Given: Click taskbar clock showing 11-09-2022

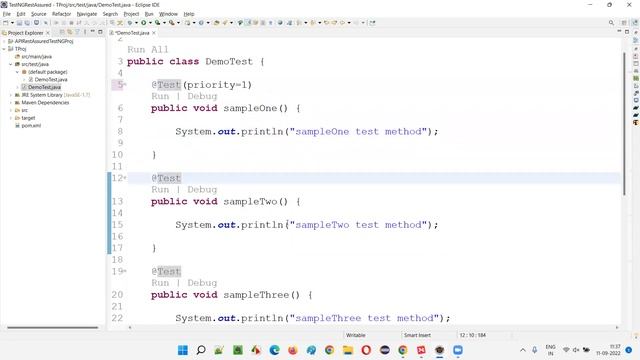Looking at the screenshot, I should [608, 350].
